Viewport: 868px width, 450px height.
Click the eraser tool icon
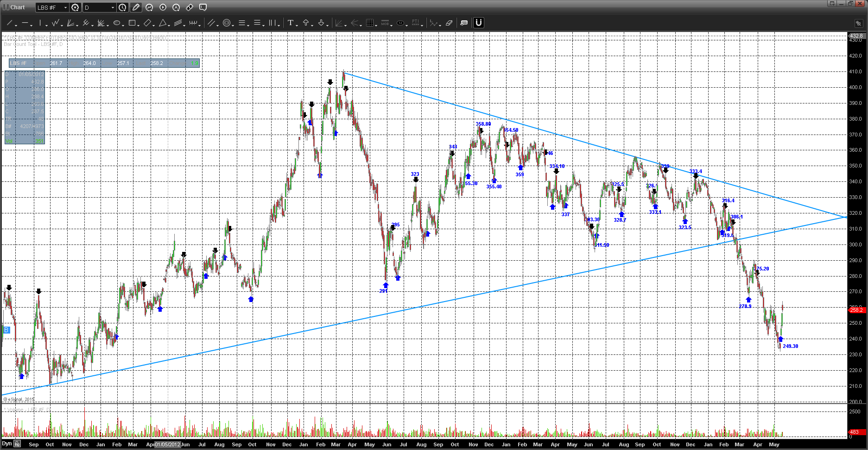[x=449, y=23]
